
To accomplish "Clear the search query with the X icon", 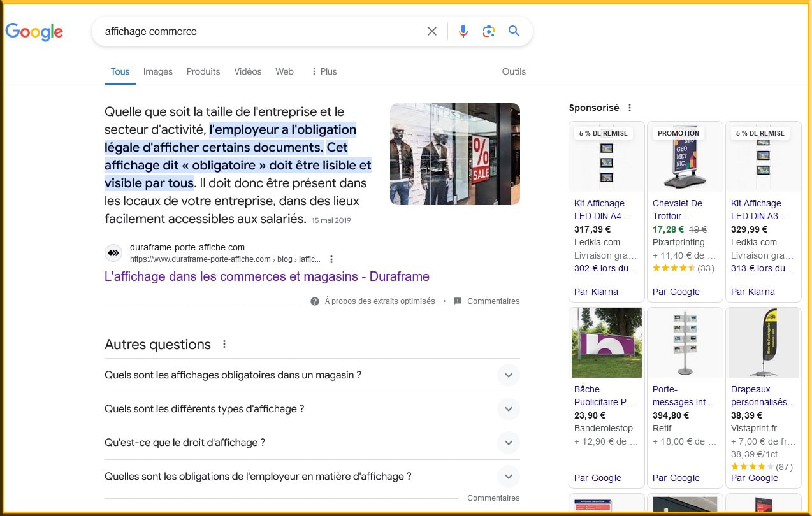I will (431, 31).
